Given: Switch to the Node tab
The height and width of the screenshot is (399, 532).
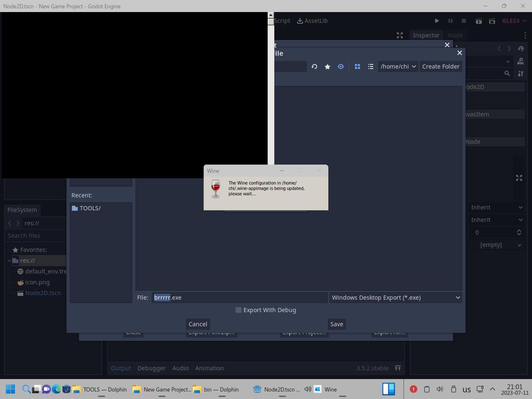Looking at the screenshot, I should point(455,35).
